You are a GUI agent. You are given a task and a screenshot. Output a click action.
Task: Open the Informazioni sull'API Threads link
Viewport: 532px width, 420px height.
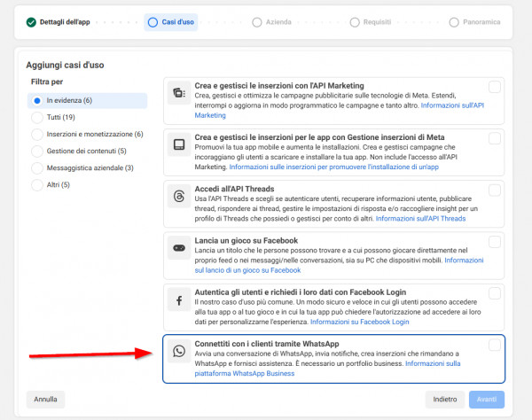coord(420,218)
